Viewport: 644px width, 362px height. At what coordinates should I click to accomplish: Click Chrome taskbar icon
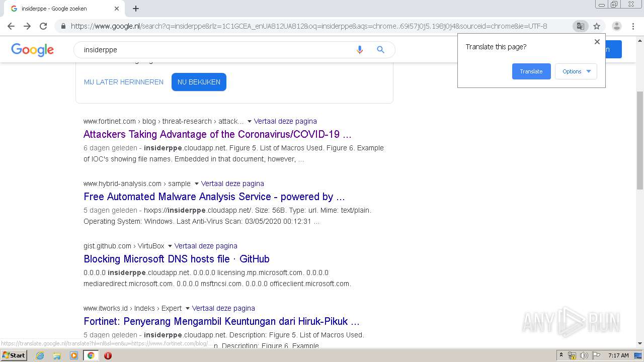click(x=91, y=355)
